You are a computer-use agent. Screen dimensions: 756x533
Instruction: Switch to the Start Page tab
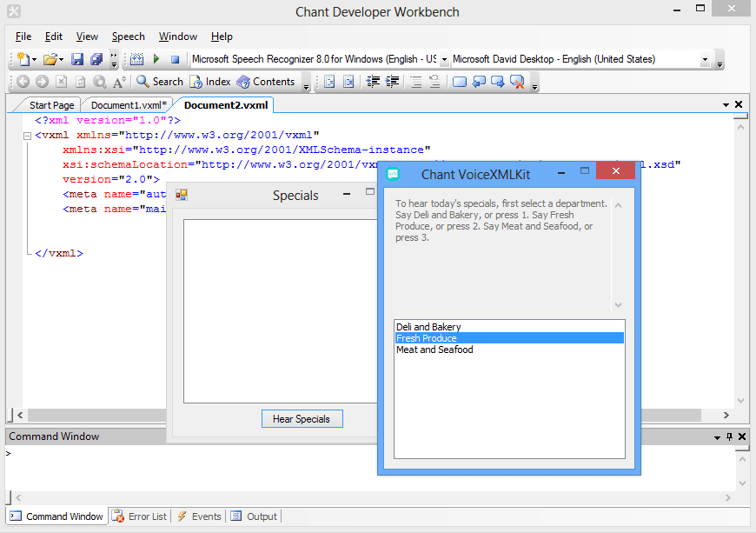click(x=51, y=105)
